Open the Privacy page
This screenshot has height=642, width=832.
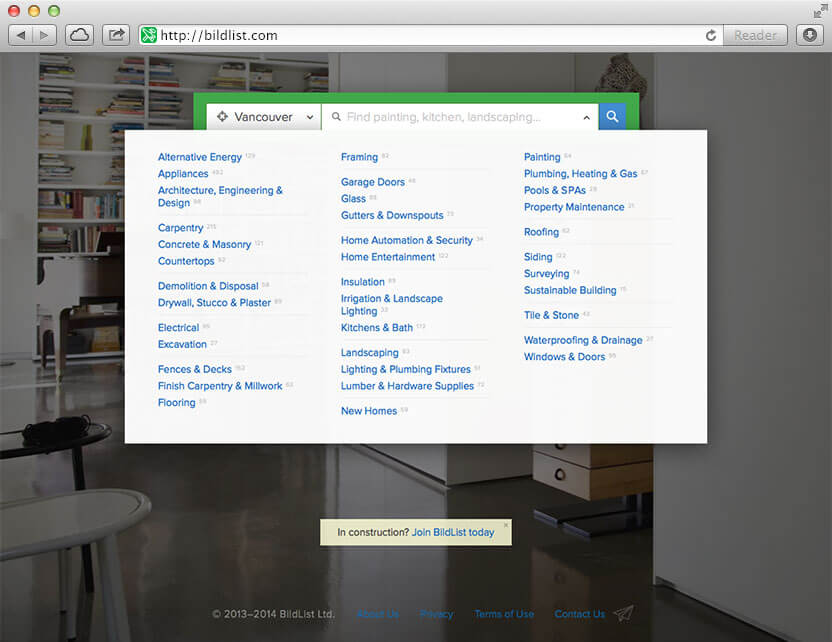point(436,614)
